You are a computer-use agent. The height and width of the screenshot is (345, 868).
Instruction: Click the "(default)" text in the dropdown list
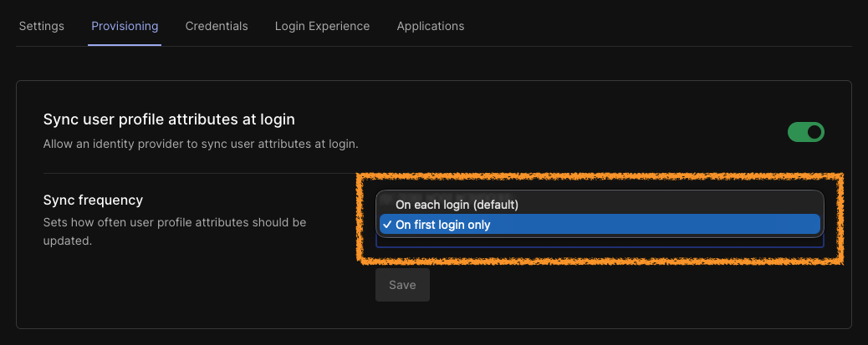point(494,204)
